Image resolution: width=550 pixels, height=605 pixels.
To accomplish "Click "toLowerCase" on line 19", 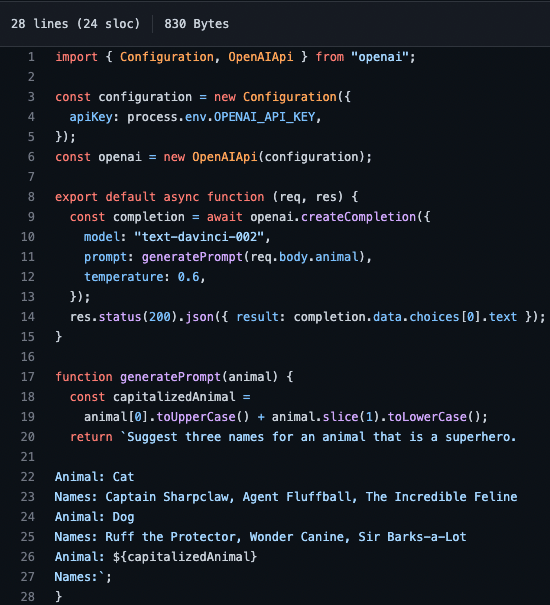I will coord(427,417).
